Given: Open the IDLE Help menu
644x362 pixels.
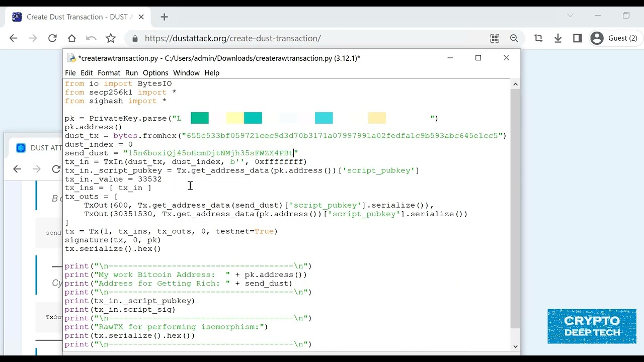Looking at the screenshot, I should point(212,73).
